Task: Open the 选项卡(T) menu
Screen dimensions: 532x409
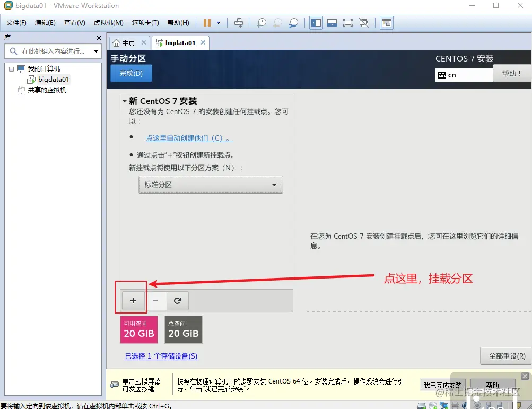Action: pyautogui.click(x=145, y=23)
